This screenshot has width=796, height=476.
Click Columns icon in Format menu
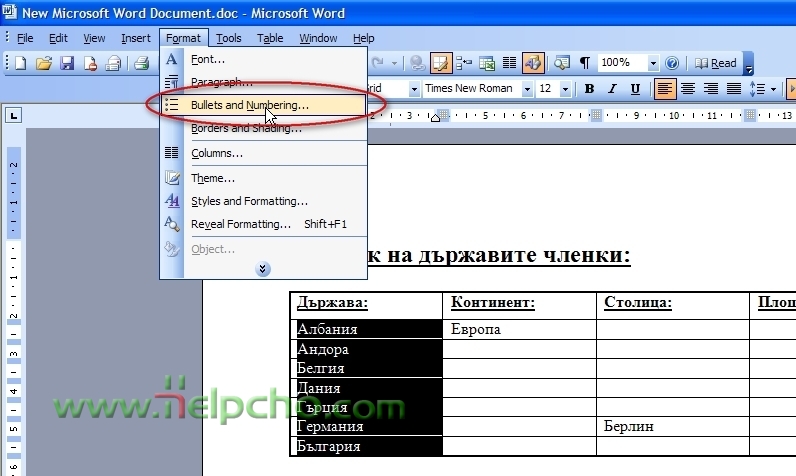click(172, 152)
